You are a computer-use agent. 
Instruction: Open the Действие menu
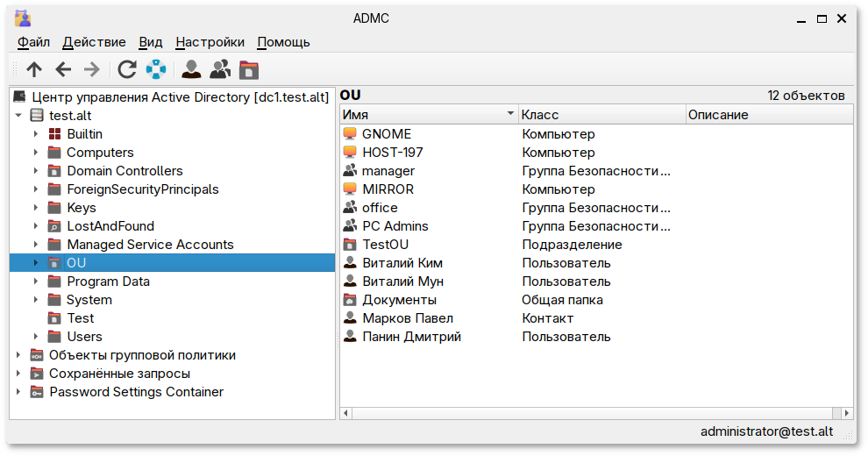(94, 42)
